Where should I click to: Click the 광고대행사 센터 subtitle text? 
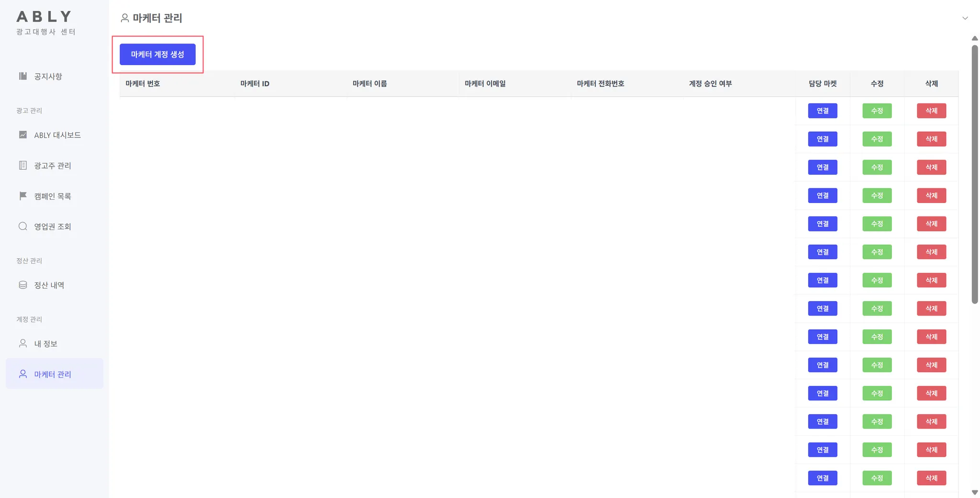tap(46, 32)
